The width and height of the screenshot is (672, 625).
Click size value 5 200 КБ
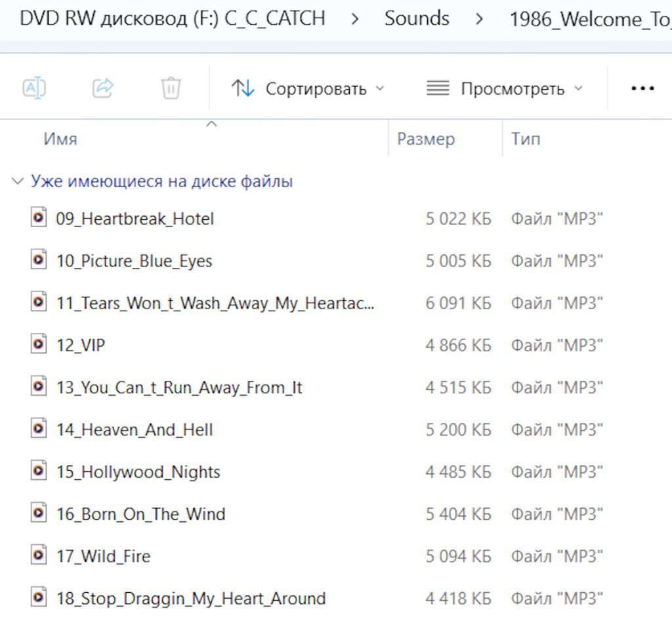(458, 429)
